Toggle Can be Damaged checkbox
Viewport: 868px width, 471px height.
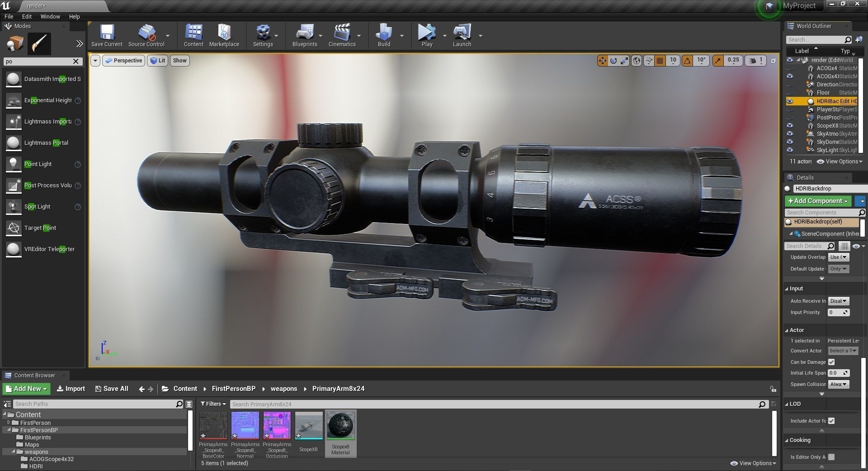[831, 362]
